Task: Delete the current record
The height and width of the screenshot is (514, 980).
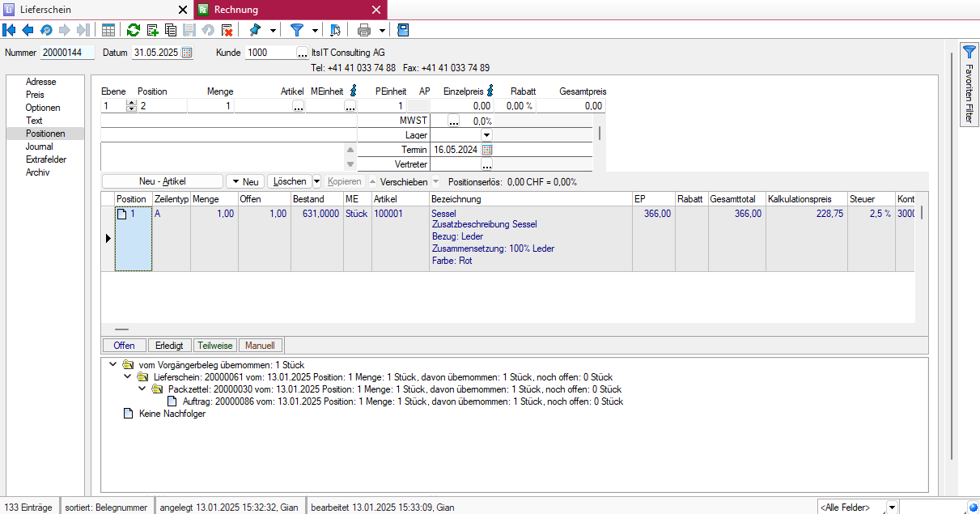Action: [x=227, y=30]
